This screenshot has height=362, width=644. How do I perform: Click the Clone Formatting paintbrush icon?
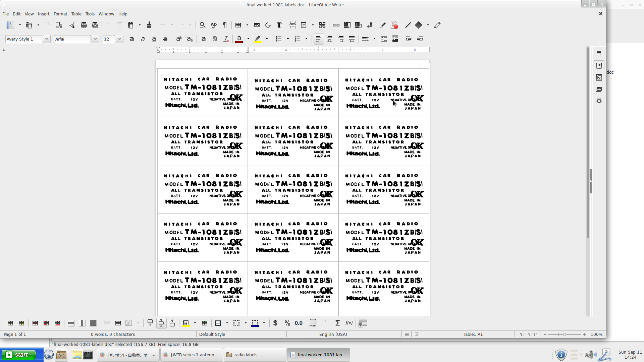(x=149, y=25)
